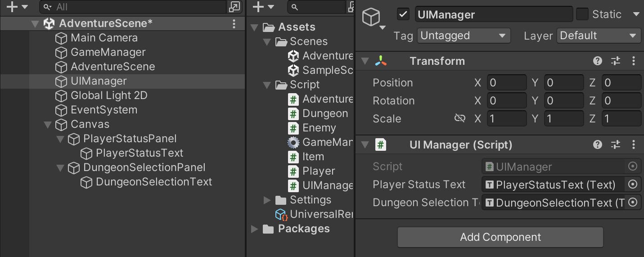
Task: Select Main Camera in Hierarchy
Action: (x=104, y=38)
